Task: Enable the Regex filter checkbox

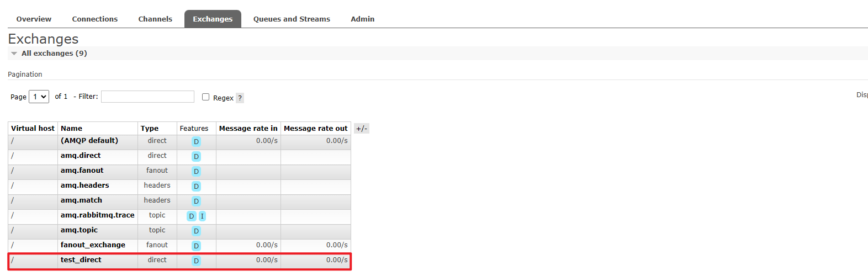Action: coord(205,97)
